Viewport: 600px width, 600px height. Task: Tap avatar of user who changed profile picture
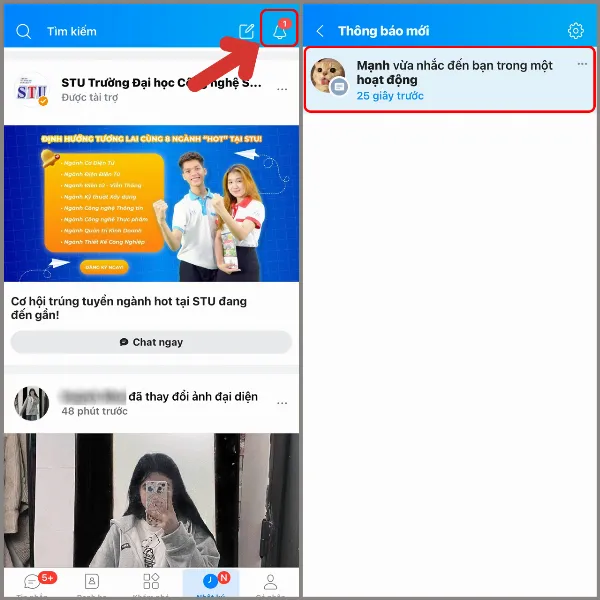(x=32, y=403)
